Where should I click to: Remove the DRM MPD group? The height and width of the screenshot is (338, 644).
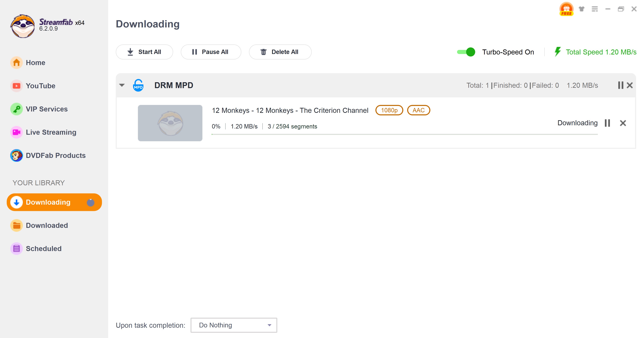[630, 85]
